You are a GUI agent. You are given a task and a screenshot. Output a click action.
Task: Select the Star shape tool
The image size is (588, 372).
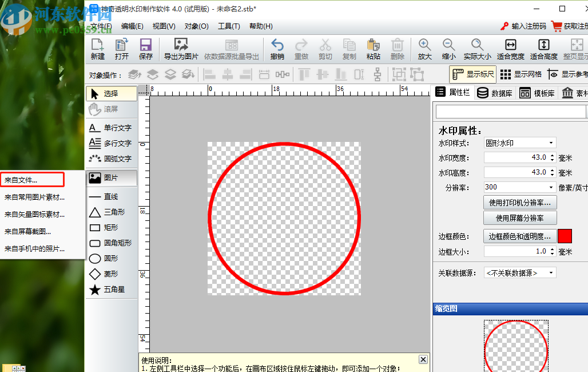coord(111,290)
